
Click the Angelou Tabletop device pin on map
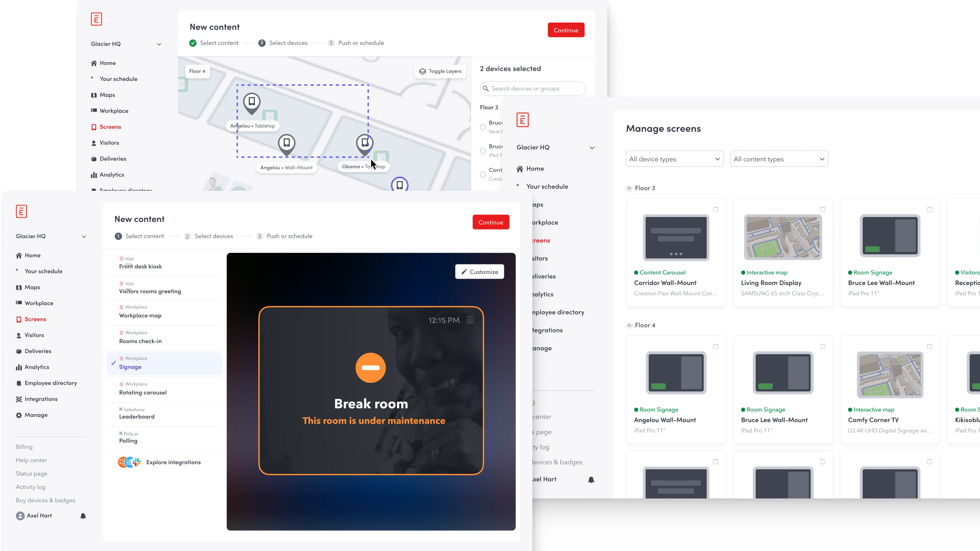point(251,103)
